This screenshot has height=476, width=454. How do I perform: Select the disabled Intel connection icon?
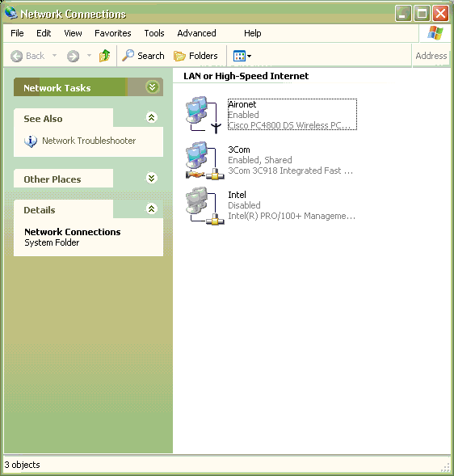(x=205, y=206)
